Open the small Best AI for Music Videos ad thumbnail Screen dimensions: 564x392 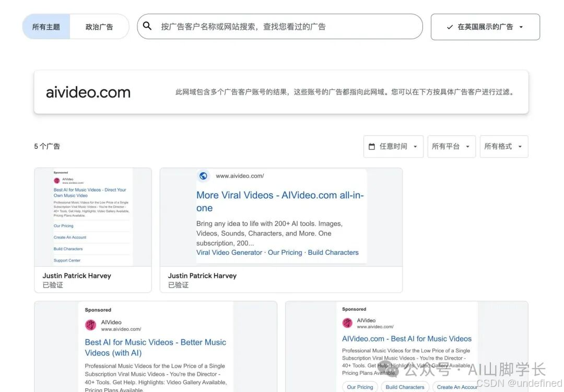click(93, 217)
